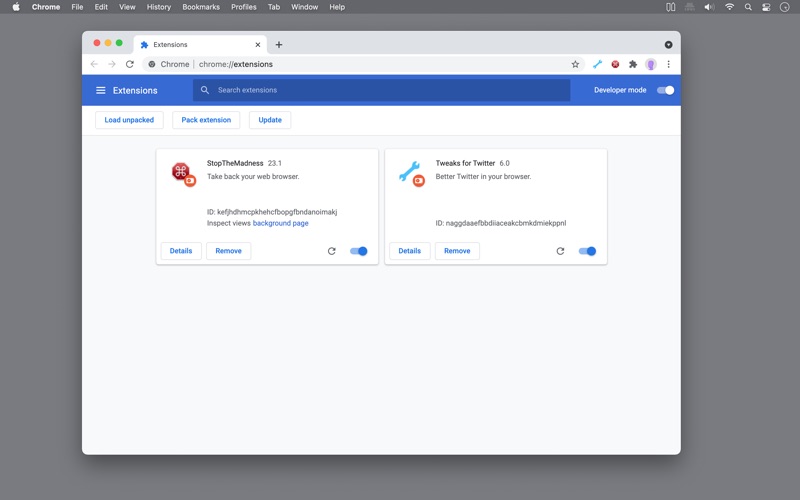Select the Extensions browser tab

[x=200, y=45]
